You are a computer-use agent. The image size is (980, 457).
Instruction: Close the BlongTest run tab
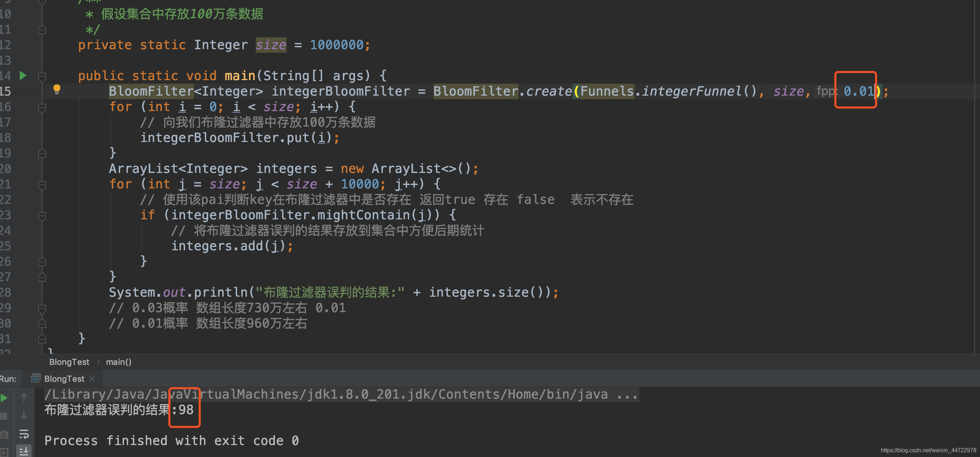click(x=92, y=379)
